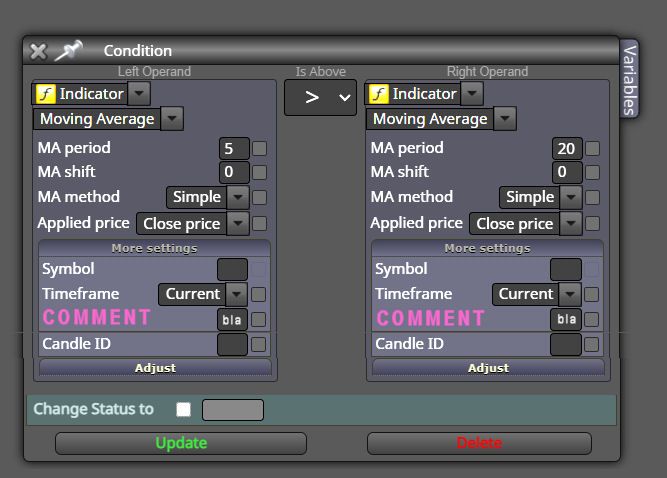Viewport: 667px width, 478px height.
Task: Pin the Condition window with the pushpin icon
Action: (68, 51)
